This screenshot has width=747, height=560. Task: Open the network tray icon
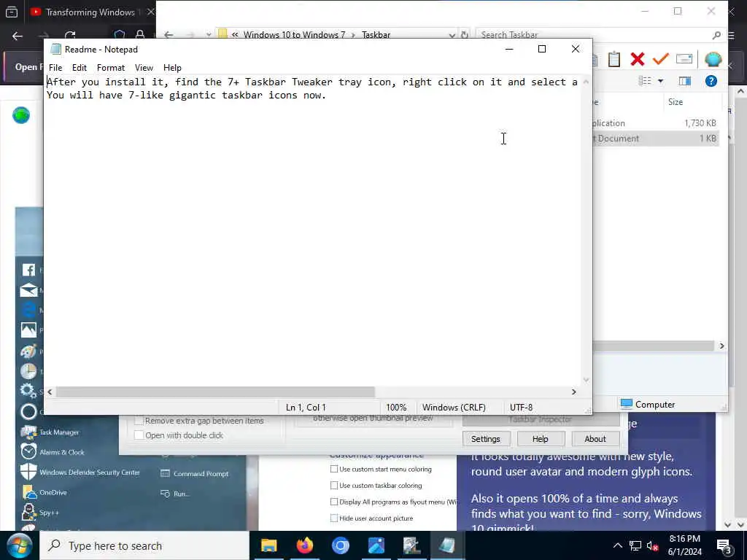[x=635, y=545]
